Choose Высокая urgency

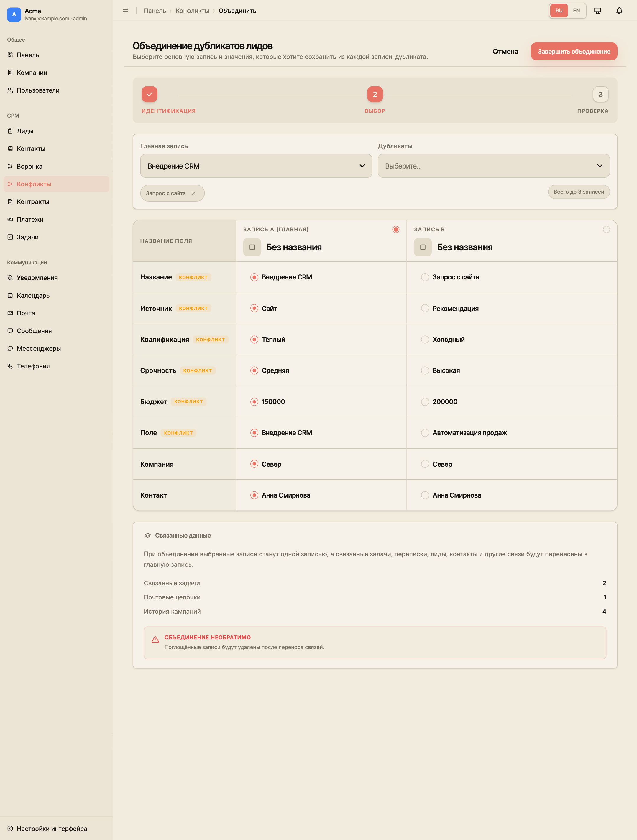(x=425, y=371)
